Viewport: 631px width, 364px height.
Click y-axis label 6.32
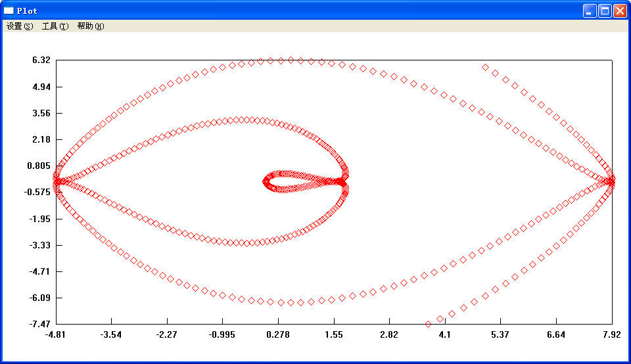41,60
